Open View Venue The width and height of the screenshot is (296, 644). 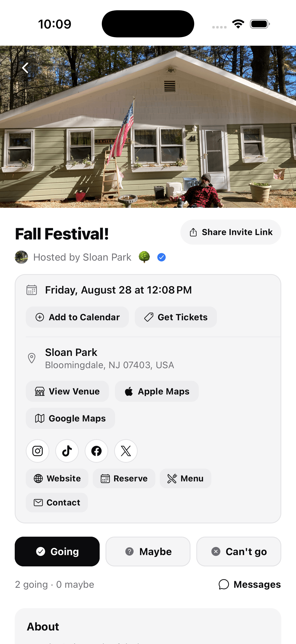(67, 391)
